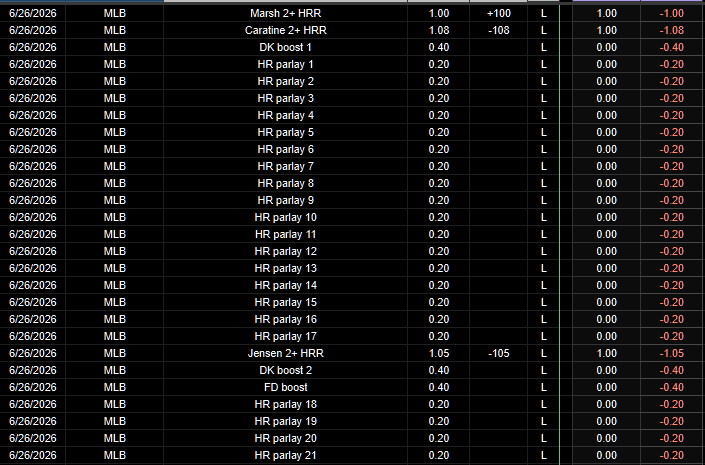Image resolution: width=705 pixels, height=465 pixels.
Task: Select the 1.05 stake cell
Action: click(439, 353)
